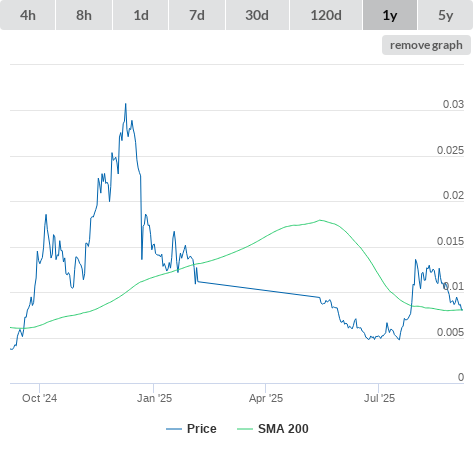Click the SMA 200 line's highest point
Viewport: 474px width, 455px height.
pyautogui.click(x=320, y=220)
